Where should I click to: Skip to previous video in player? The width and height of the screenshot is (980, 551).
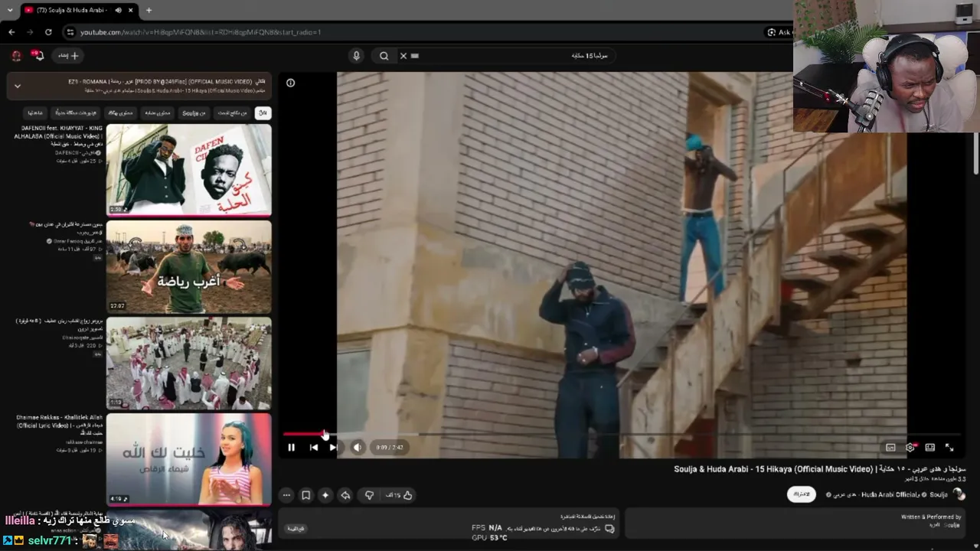click(x=313, y=448)
